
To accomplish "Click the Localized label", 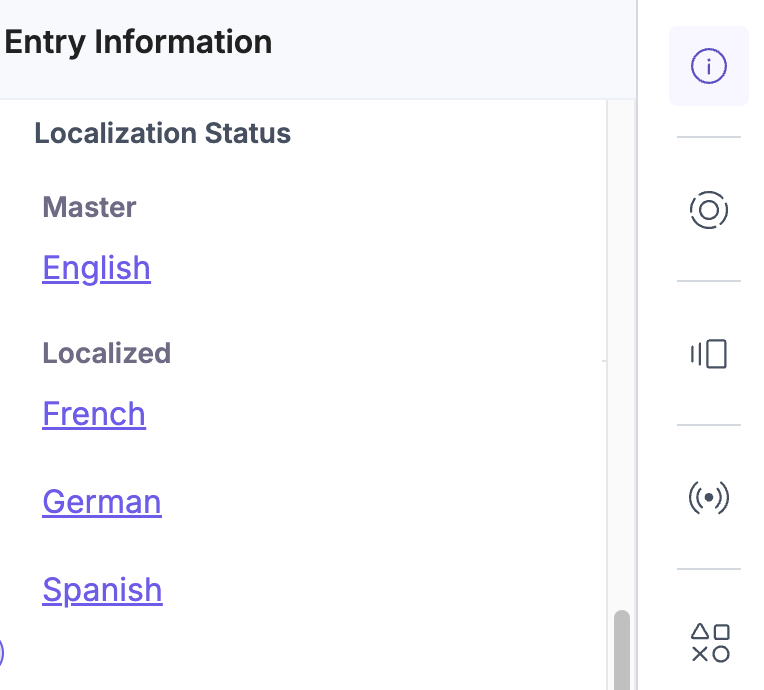I will pos(107,353).
